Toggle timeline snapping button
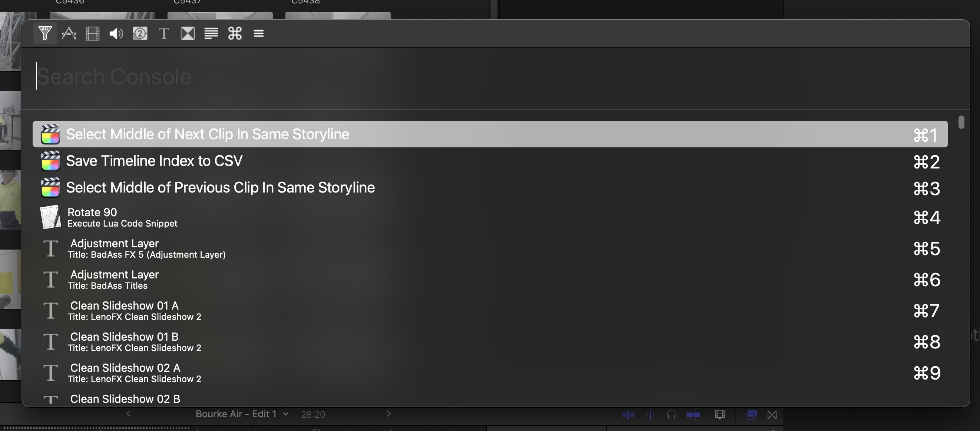Viewport: 980px width, 431px height. click(x=693, y=415)
